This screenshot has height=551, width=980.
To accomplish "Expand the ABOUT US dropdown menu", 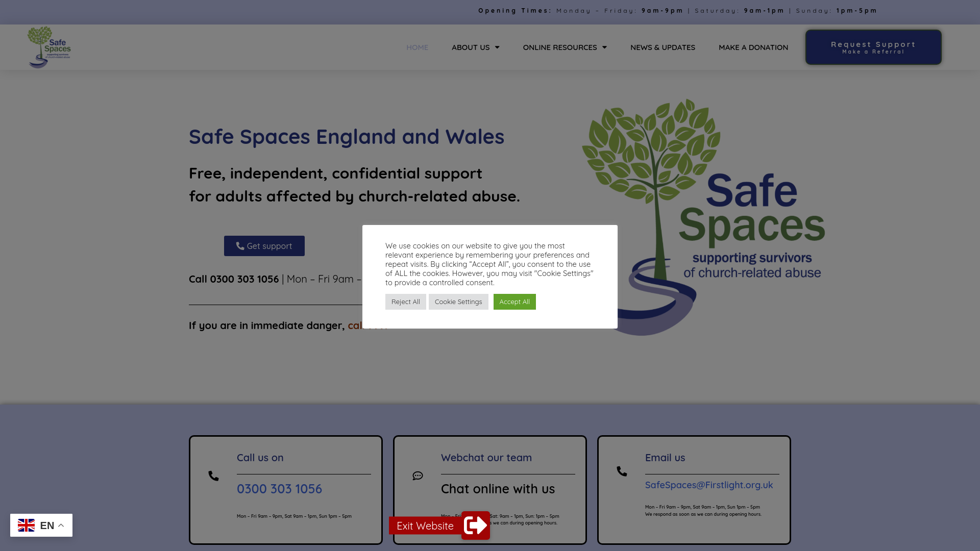I will (x=475, y=47).
